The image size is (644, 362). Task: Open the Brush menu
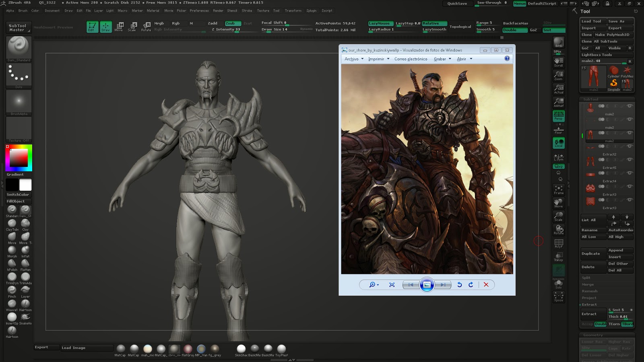point(23,11)
